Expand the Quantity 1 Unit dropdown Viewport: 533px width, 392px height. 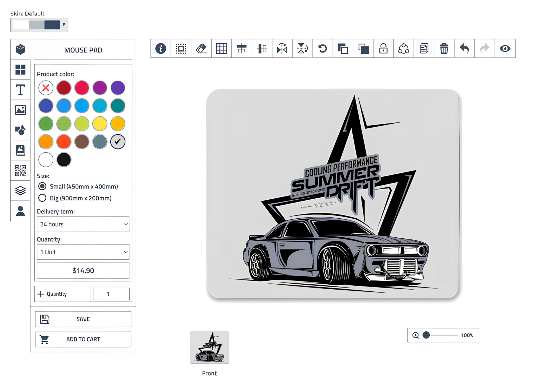[83, 252]
